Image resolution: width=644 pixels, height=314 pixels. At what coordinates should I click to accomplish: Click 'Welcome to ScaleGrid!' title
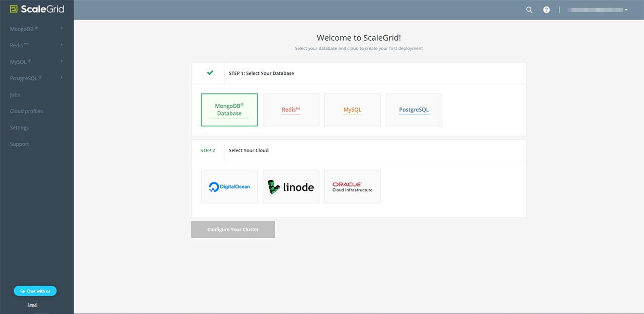point(359,38)
